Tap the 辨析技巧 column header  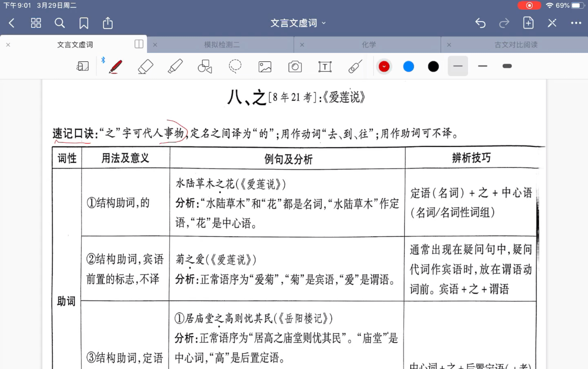click(x=471, y=158)
